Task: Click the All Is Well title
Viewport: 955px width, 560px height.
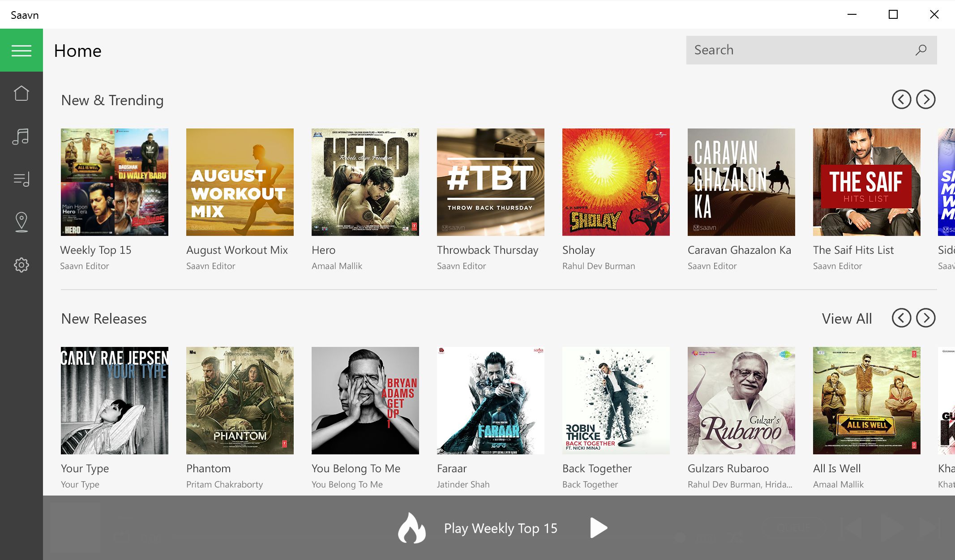Action: [x=837, y=469]
